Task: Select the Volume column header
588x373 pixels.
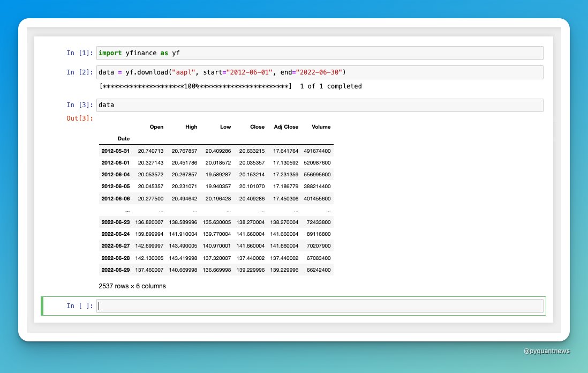Action: 321,127
